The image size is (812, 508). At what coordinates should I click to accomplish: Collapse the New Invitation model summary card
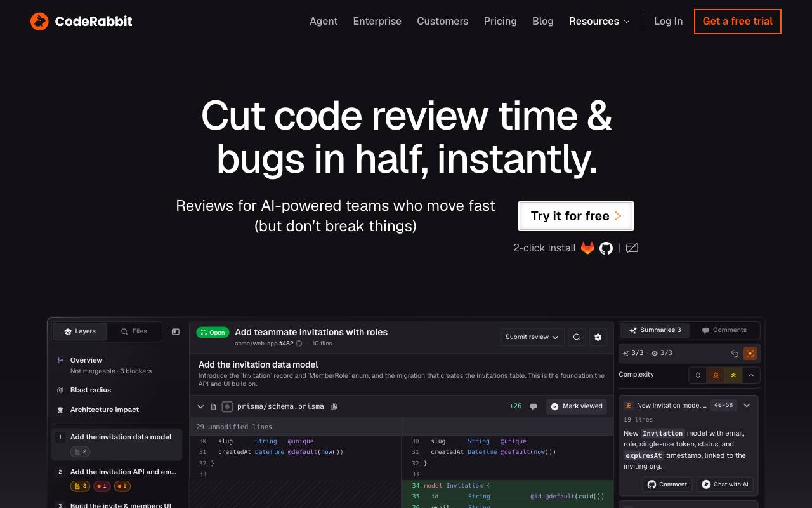747,405
